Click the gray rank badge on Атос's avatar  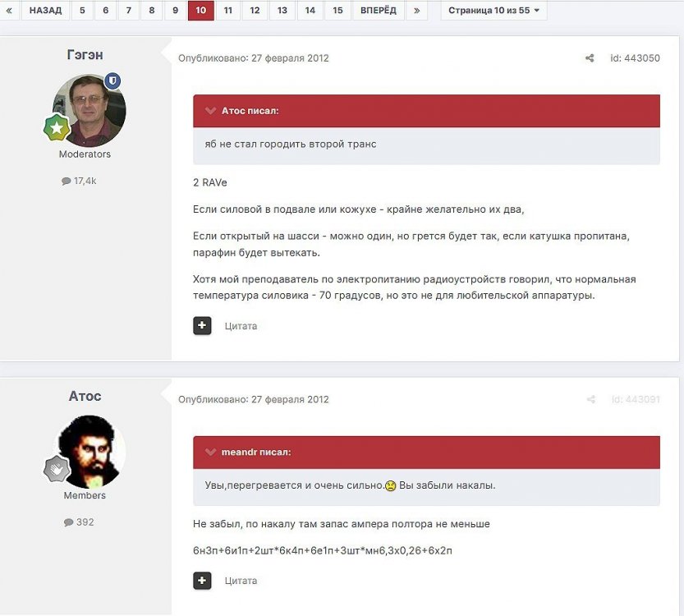coord(56,468)
